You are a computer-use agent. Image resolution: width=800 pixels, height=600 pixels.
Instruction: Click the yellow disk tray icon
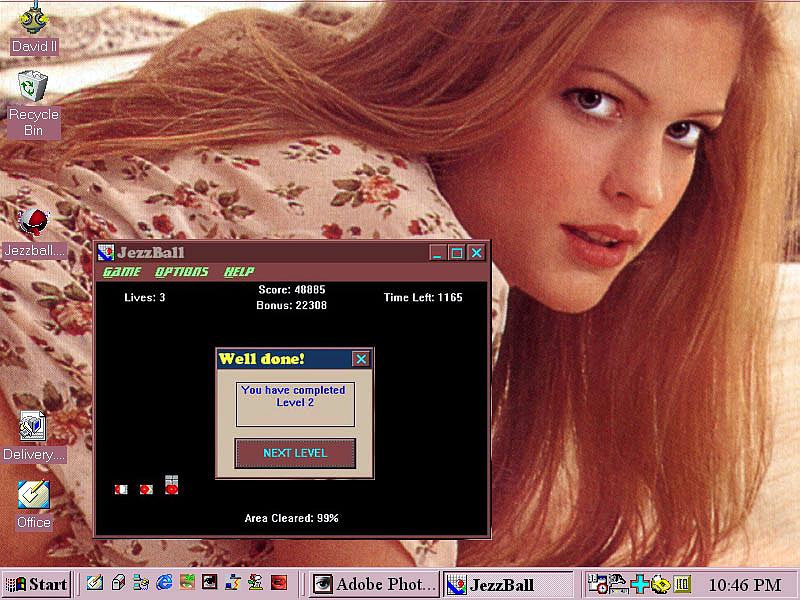(x=660, y=584)
